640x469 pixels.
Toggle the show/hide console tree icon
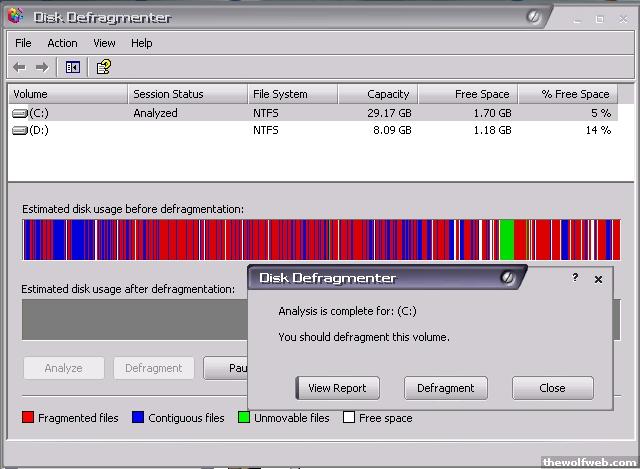pos(73,67)
